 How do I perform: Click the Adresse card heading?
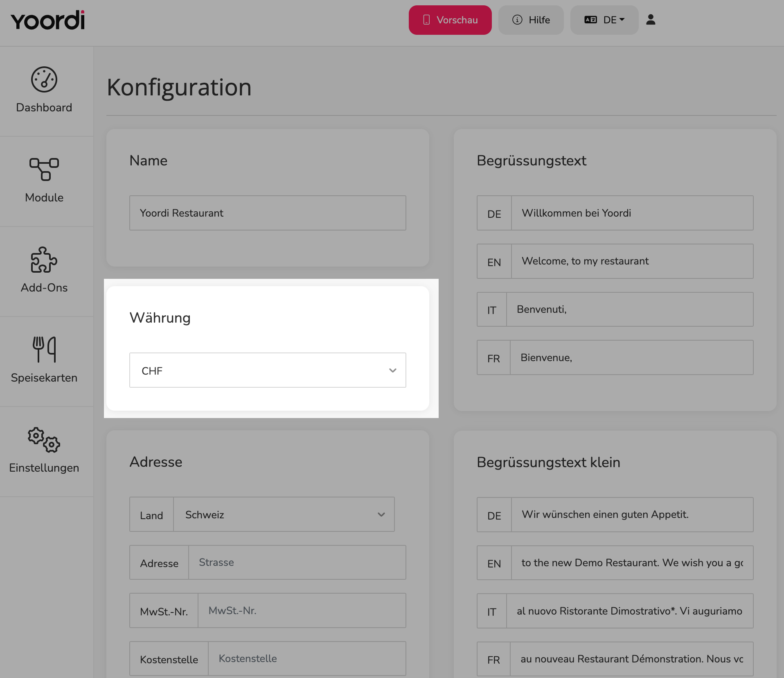156,462
